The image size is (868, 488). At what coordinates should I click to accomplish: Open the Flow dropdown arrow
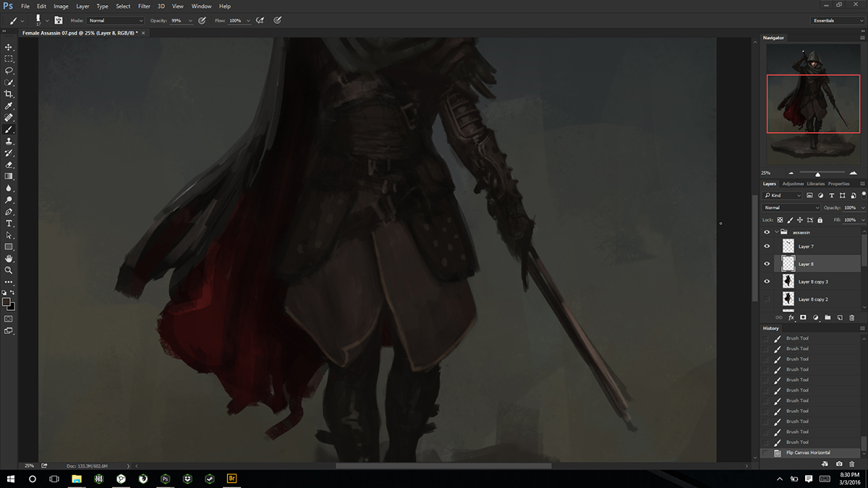click(247, 21)
